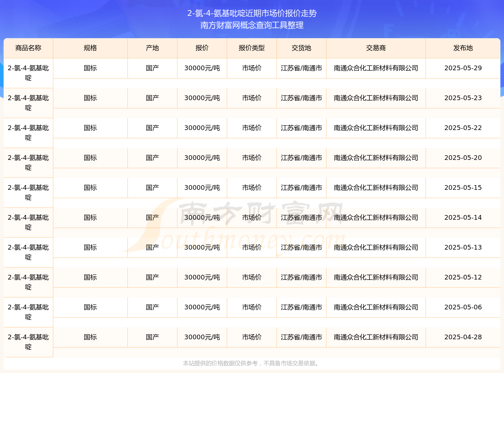Click 国标 in 2025-05-14 row
504x434 pixels.
click(x=90, y=218)
